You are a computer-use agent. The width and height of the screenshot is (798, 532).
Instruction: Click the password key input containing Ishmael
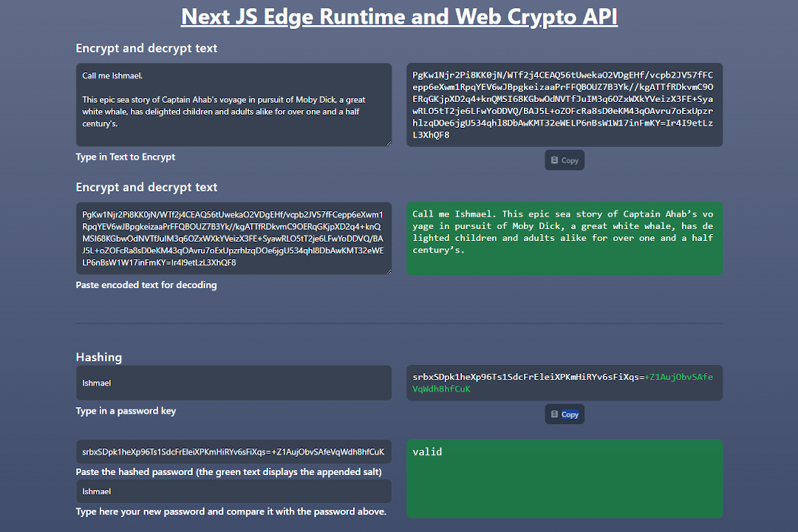tap(233, 383)
